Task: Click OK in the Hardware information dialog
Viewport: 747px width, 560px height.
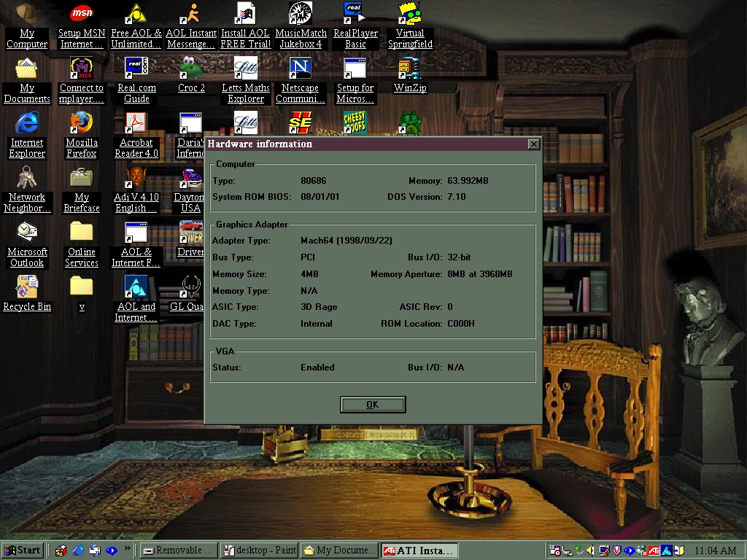Action: point(372,405)
